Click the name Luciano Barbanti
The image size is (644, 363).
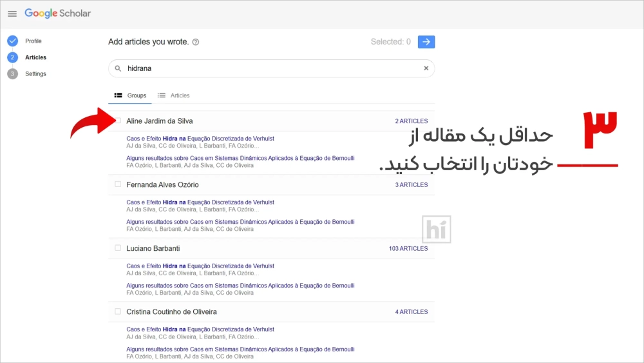pos(153,248)
